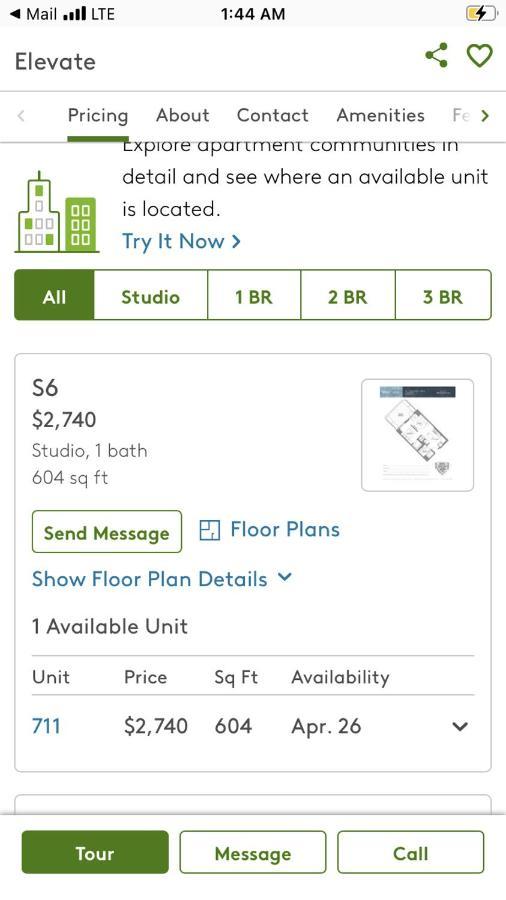Viewport: 506px width, 900px height.
Task: Favorite Elevate with the heart icon
Action: (x=480, y=56)
